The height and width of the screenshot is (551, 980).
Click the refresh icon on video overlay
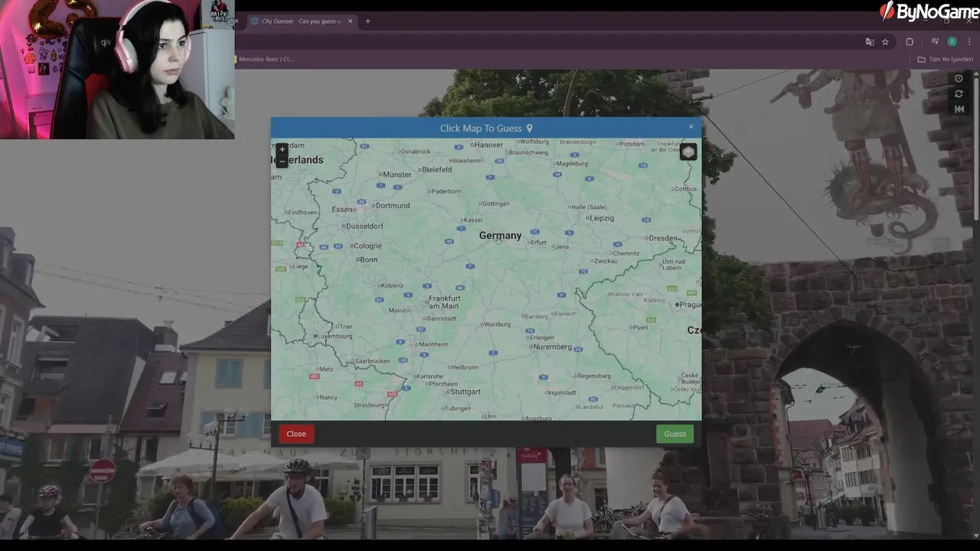(959, 93)
